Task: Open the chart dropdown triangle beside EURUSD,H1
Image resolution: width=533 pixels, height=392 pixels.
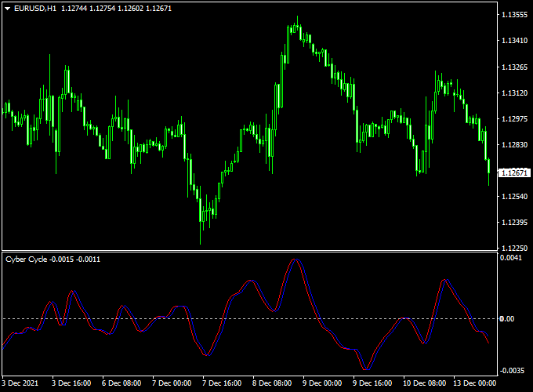Action: 8,9
